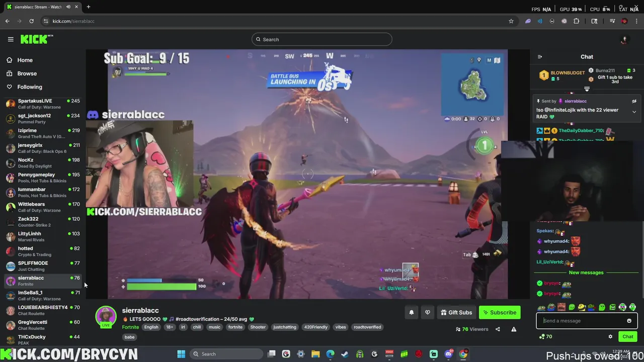Open SPLIFFMODE's channel in the sidebar
The image size is (644, 362).
point(43,266)
